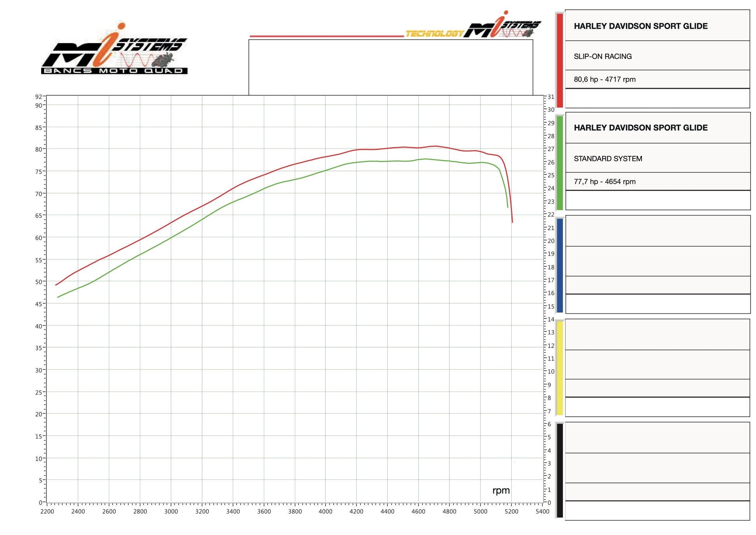Click the 3000 tick on the rpm axis
Viewport: 756px width, 535px height.
(x=171, y=512)
